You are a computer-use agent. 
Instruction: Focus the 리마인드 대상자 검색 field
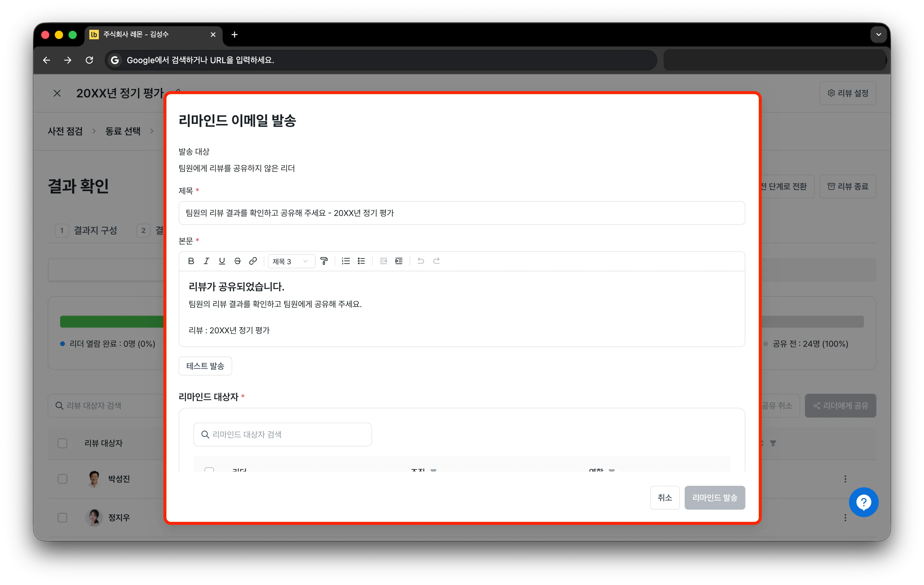point(282,434)
